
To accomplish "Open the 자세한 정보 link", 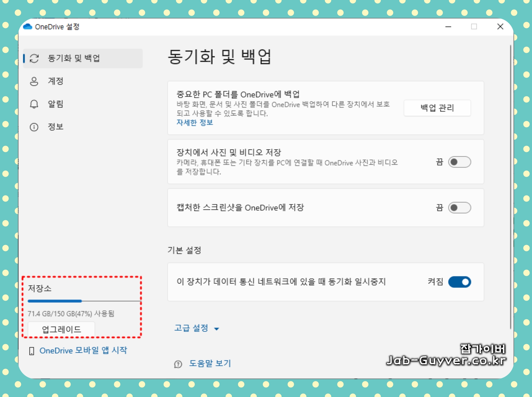I will coord(195,123).
